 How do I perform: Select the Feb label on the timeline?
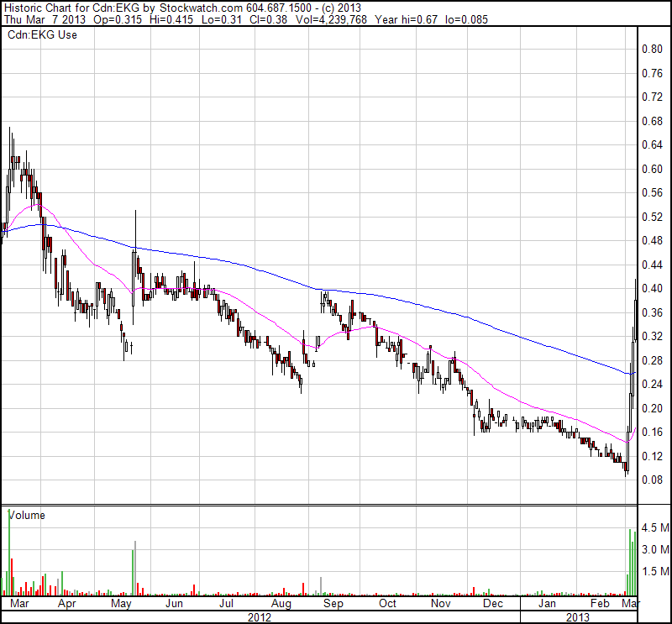tap(599, 603)
